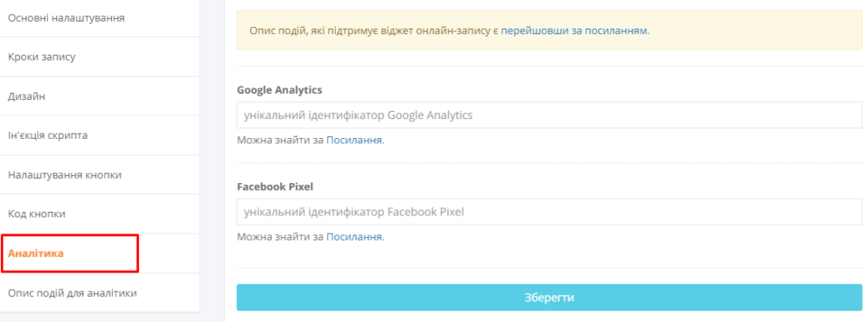The image size is (868, 322).
Task: Go to Кроки запису in sidebar
Action: [x=100, y=57]
